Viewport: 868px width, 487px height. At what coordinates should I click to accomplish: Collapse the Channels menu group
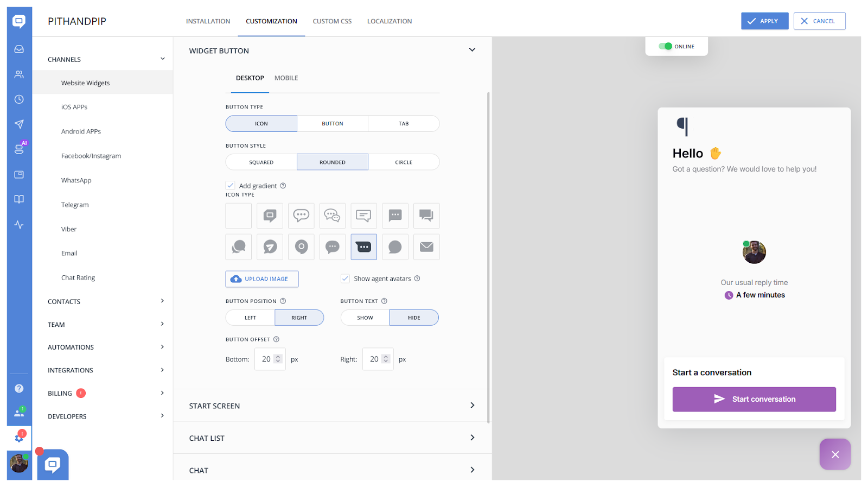(162, 59)
